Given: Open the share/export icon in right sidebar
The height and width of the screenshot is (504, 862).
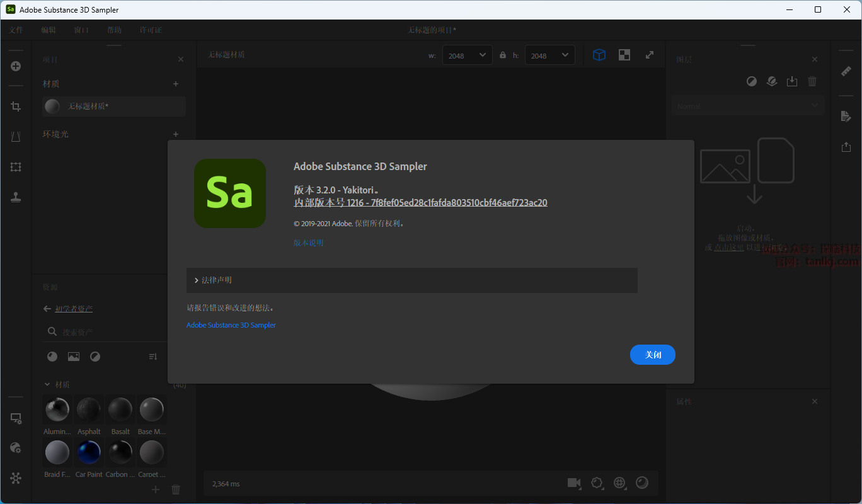Looking at the screenshot, I should pyautogui.click(x=846, y=147).
